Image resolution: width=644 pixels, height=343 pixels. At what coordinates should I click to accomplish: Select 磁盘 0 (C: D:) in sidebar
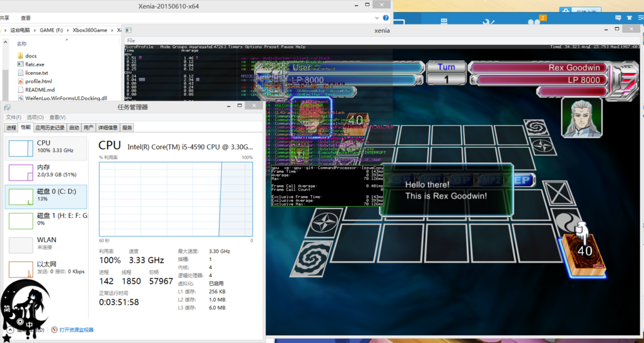point(46,197)
